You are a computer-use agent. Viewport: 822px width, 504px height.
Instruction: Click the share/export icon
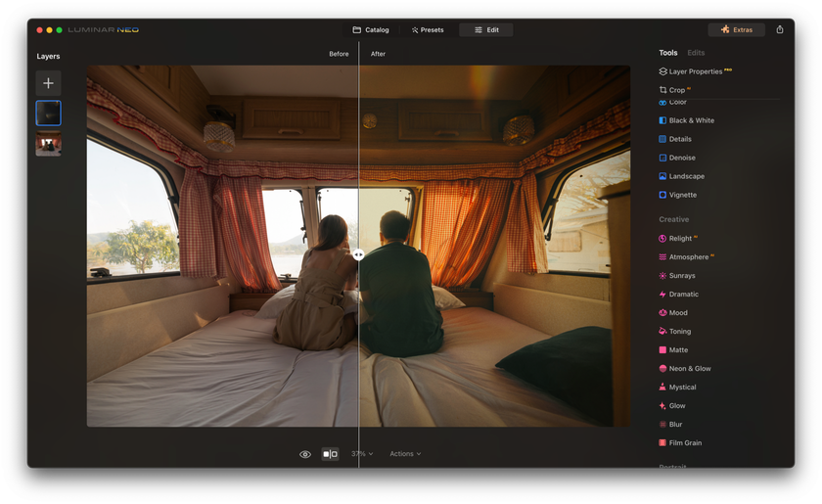[780, 29]
